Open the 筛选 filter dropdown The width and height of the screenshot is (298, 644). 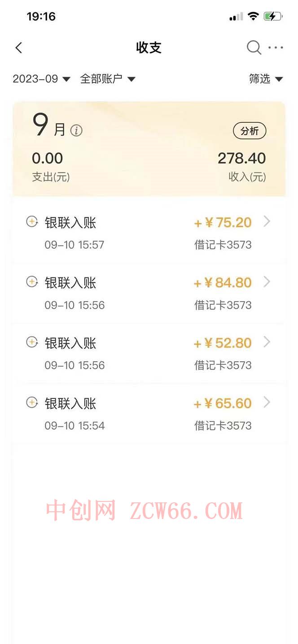tap(266, 79)
